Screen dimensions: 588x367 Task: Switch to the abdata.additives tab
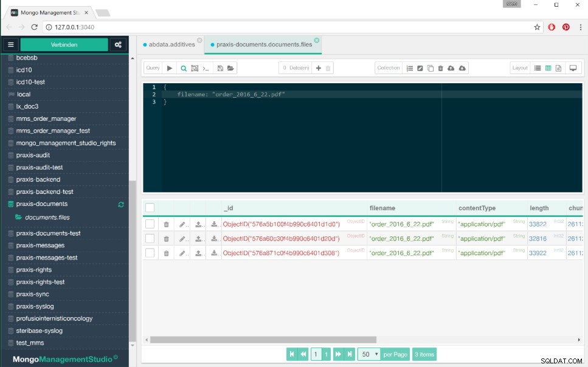click(171, 44)
